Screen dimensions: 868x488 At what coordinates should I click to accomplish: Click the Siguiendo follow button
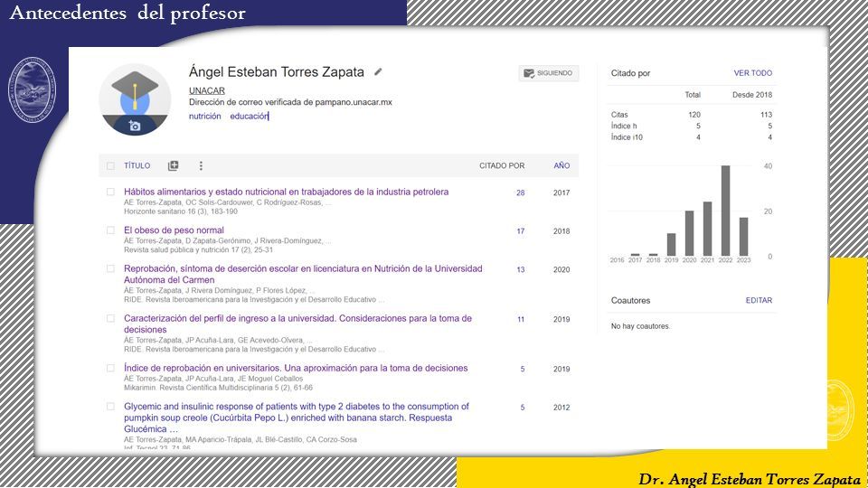point(549,73)
